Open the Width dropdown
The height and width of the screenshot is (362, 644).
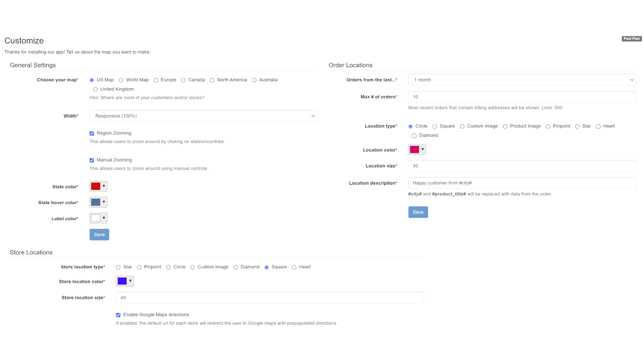203,116
